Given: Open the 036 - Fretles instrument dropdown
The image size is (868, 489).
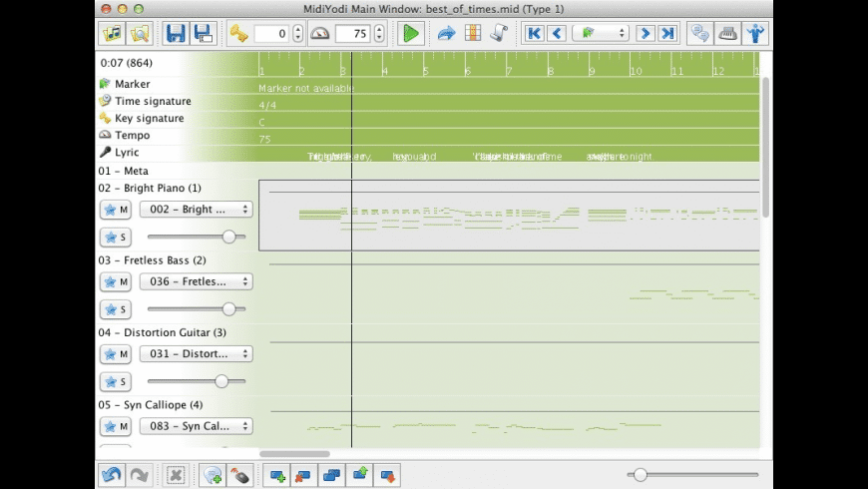Looking at the screenshot, I should [x=197, y=281].
